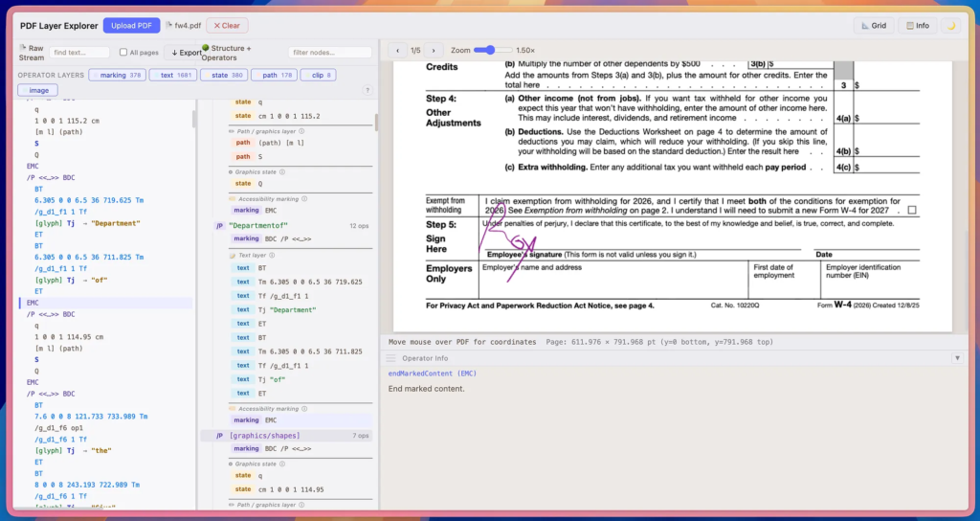Image resolution: width=980 pixels, height=521 pixels.
Task: Click the Upload PDF button
Action: (x=131, y=26)
